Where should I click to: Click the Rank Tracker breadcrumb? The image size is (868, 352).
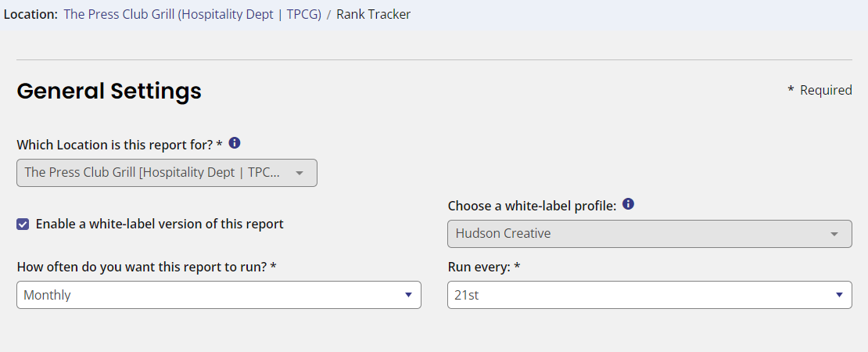pyautogui.click(x=373, y=14)
